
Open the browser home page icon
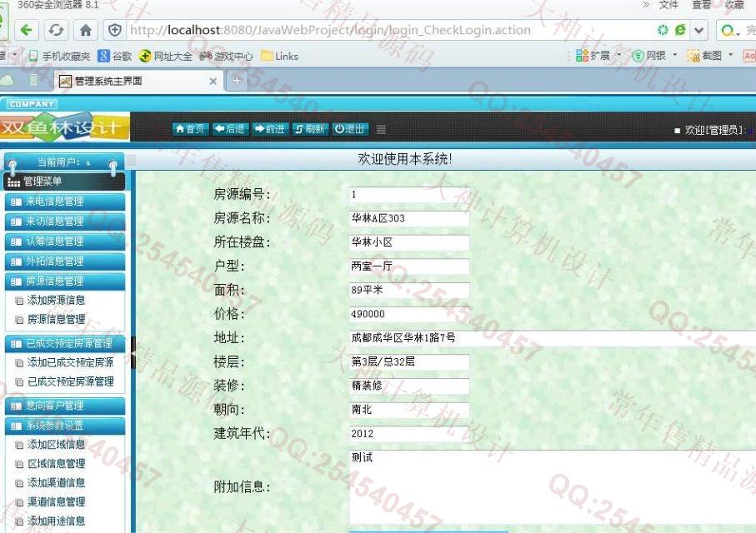tap(86, 30)
